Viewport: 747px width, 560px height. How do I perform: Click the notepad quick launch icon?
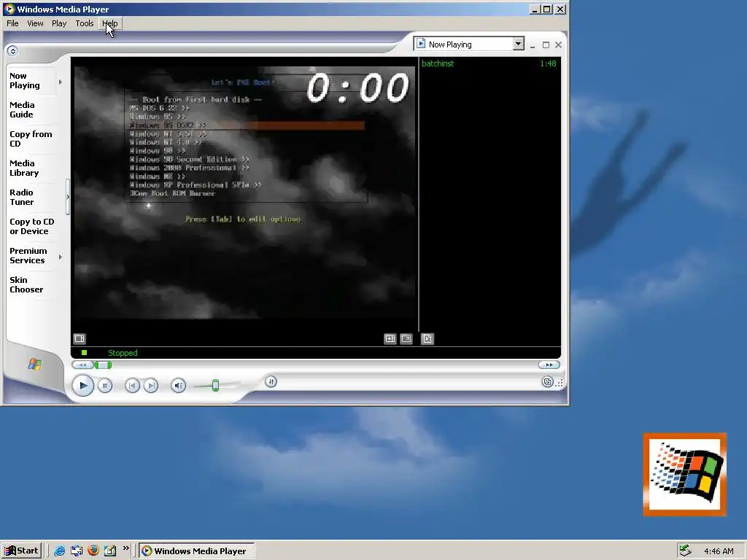tap(110, 551)
